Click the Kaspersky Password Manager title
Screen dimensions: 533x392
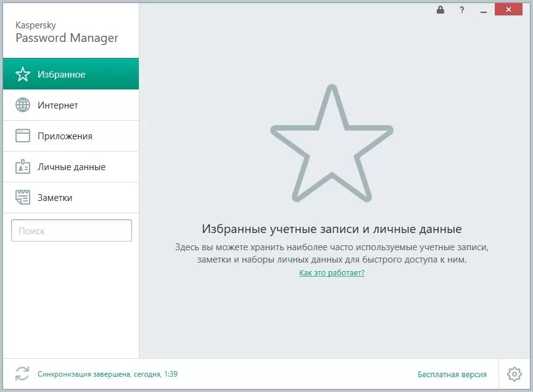(x=67, y=33)
